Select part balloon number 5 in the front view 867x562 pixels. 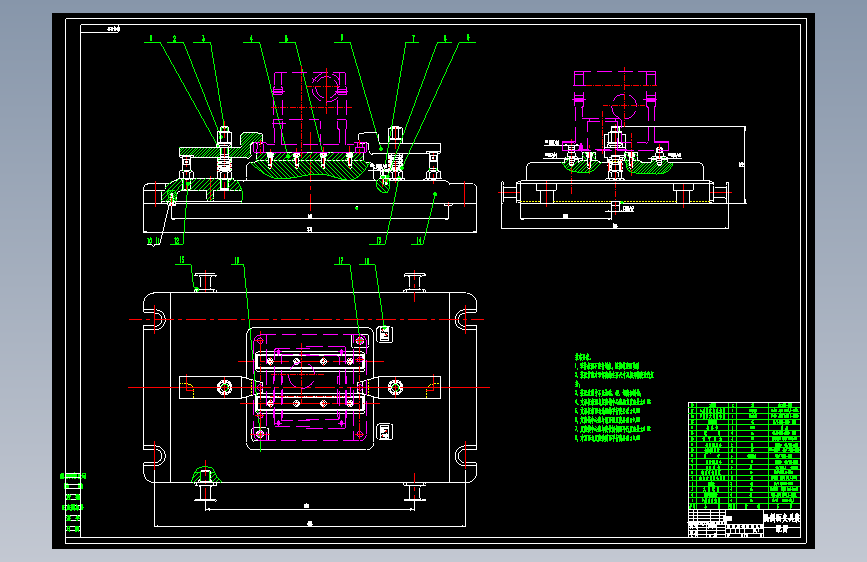click(x=286, y=38)
